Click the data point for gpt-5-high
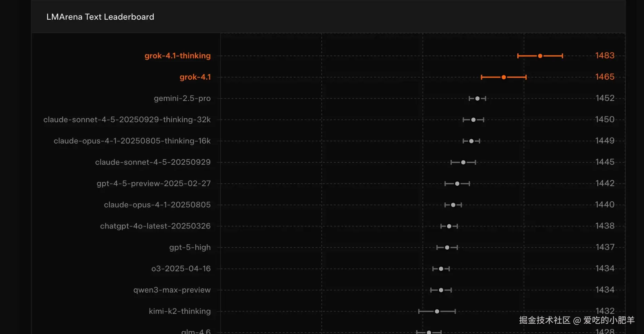Viewport: 644px width, 334px height. click(x=447, y=247)
